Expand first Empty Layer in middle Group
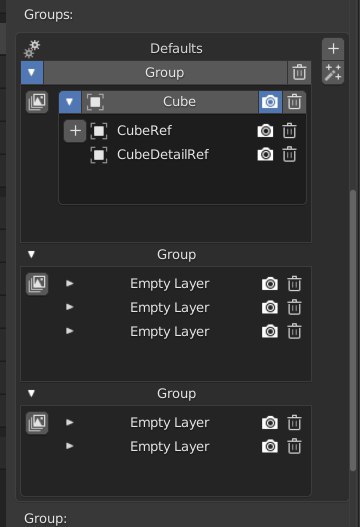360x527 pixels. coord(70,284)
